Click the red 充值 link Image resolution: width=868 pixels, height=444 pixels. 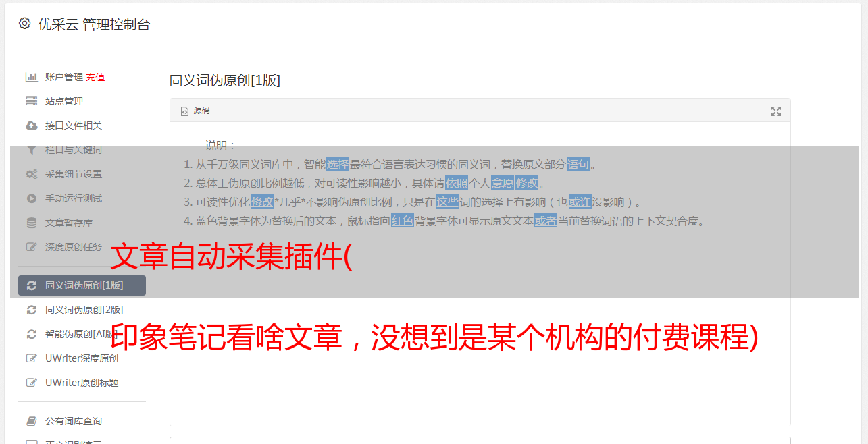(95, 77)
